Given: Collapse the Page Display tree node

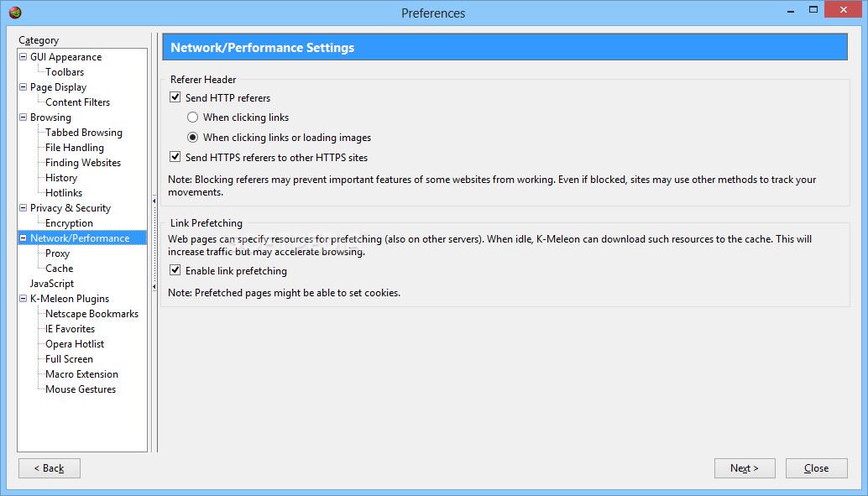Looking at the screenshot, I should tap(24, 87).
